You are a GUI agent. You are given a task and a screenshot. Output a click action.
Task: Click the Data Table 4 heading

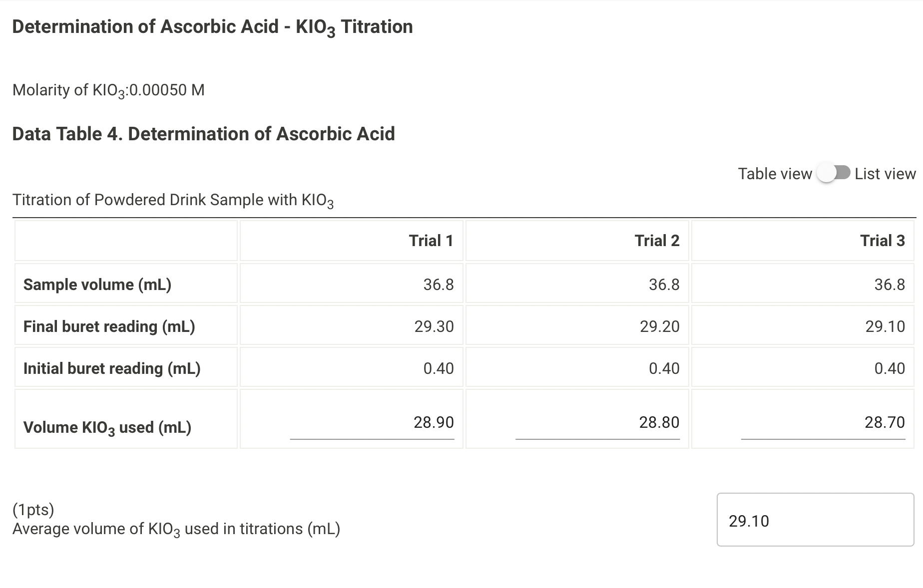[204, 134]
